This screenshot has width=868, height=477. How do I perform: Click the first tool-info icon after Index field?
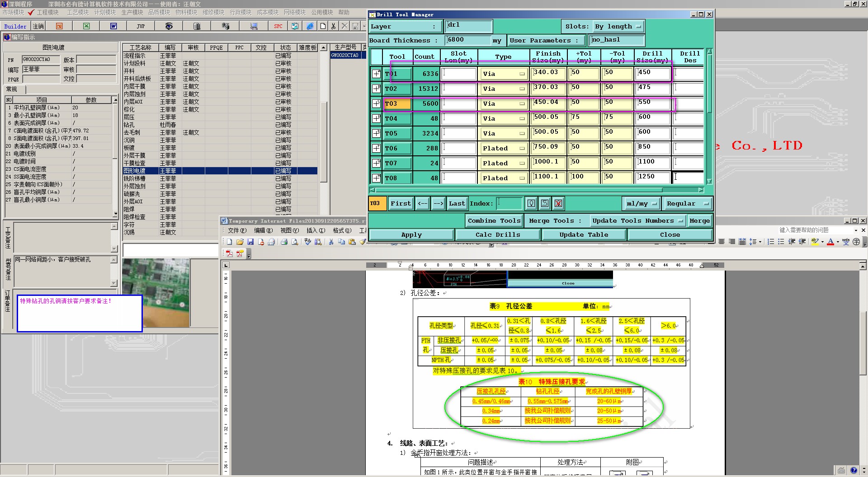tap(531, 203)
